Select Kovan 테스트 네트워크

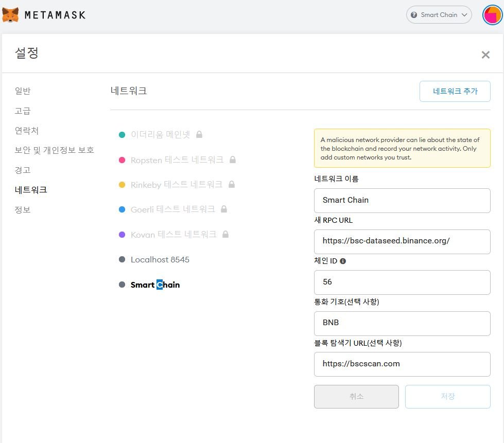[x=173, y=234]
